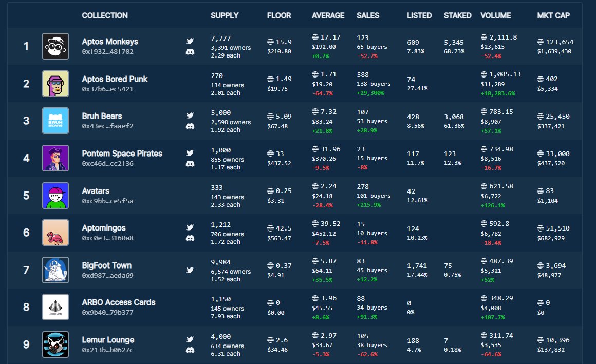Click address 0x43ec…faaef2
596x364 pixels.
pos(107,126)
